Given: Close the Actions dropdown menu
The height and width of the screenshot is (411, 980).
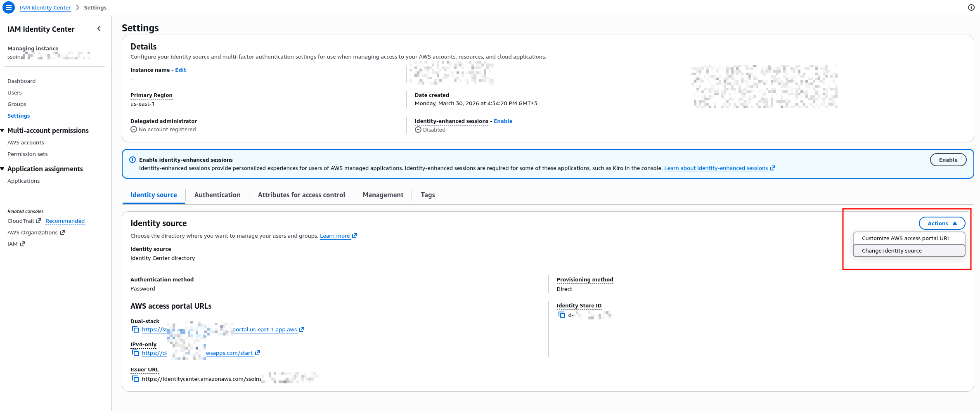Looking at the screenshot, I should 942,223.
